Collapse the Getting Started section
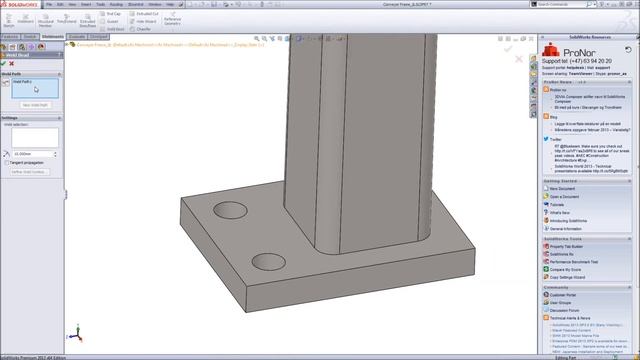The height and width of the screenshot is (360, 640). pyautogui.click(x=629, y=181)
